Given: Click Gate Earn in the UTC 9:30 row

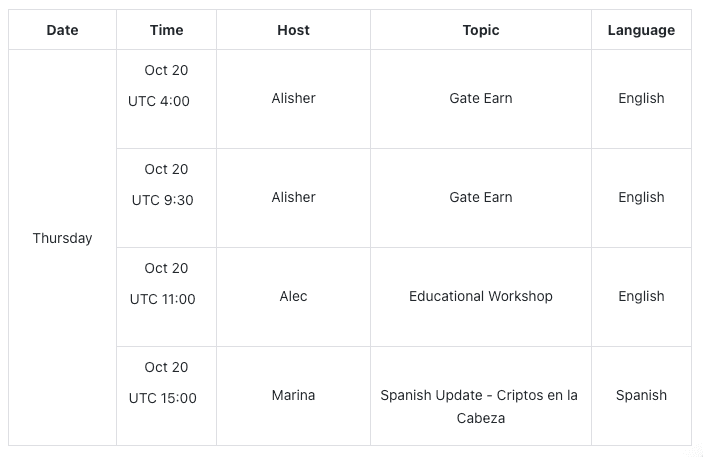Looking at the screenshot, I should pos(481,197).
